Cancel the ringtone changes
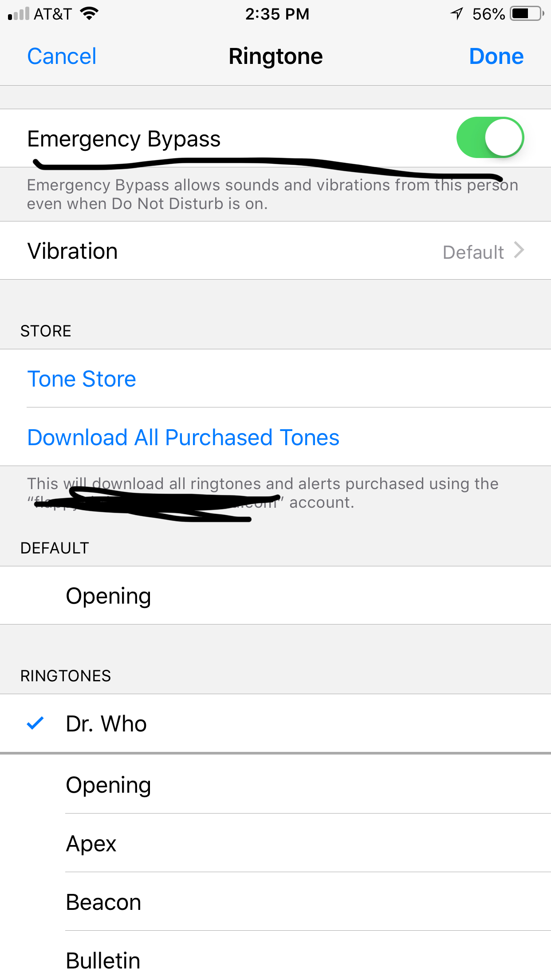Image resolution: width=551 pixels, height=980 pixels. pyautogui.click(x=62, y=56)
